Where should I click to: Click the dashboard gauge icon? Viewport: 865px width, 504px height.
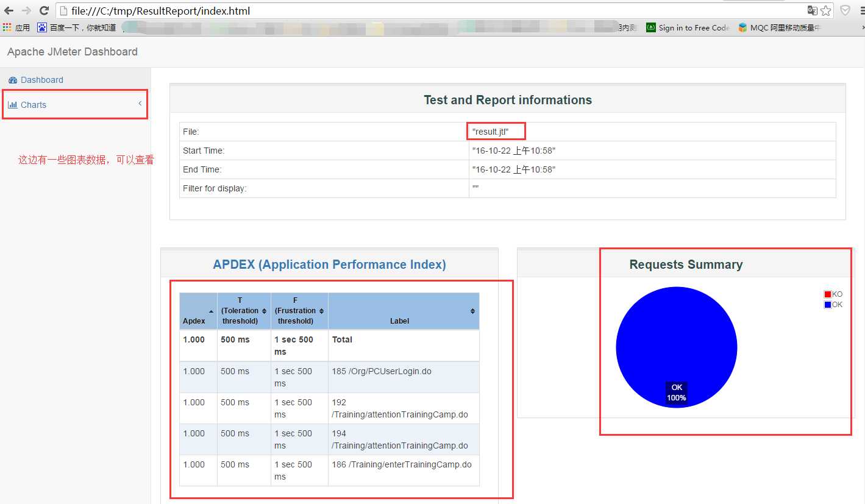(x=13, y=80)
